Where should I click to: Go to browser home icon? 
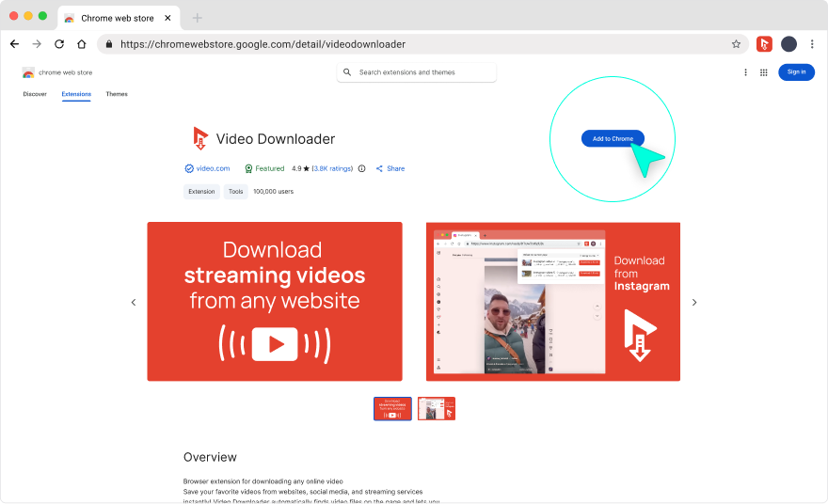[x=82, y=44]
